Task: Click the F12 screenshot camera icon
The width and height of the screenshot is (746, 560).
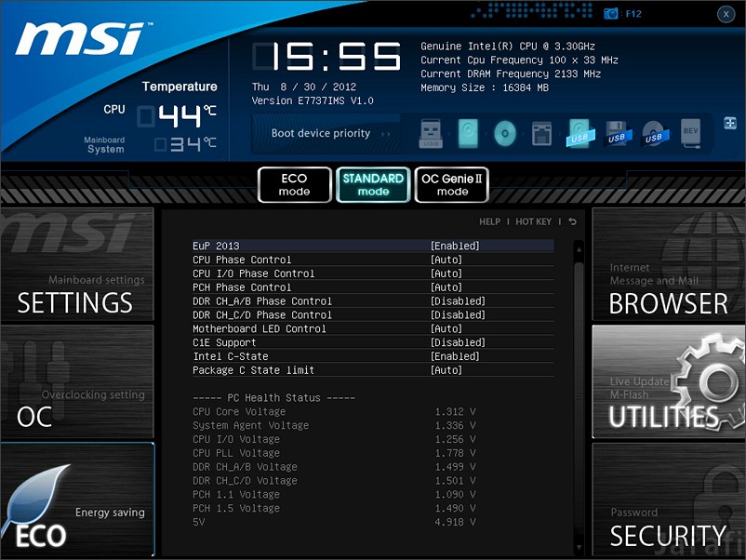Action: point(610,14)
